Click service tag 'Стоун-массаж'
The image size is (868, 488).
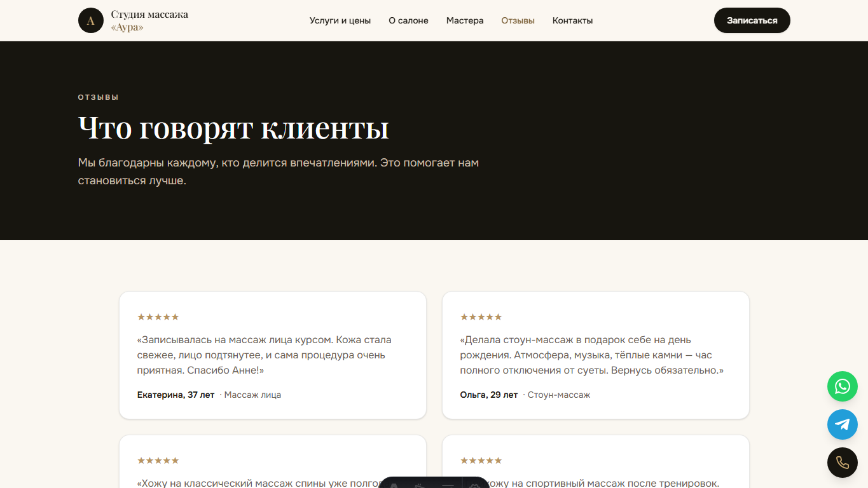coord(559,395)
